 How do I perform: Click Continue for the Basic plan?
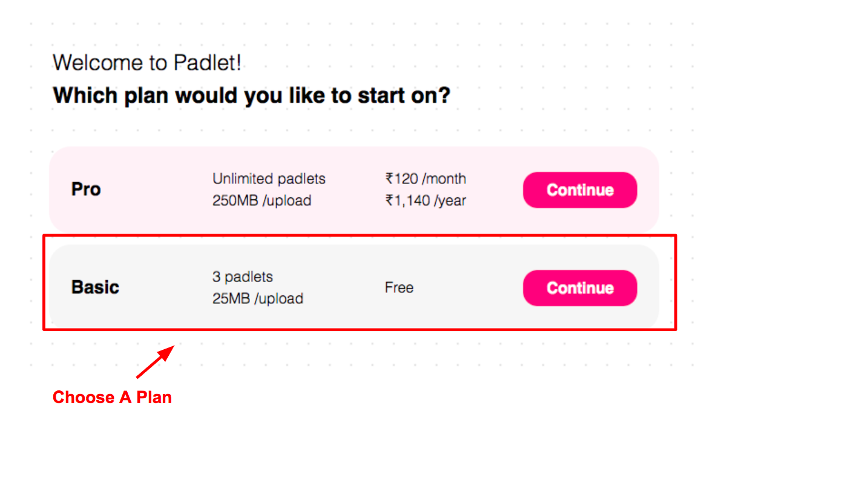click(579, 287)
